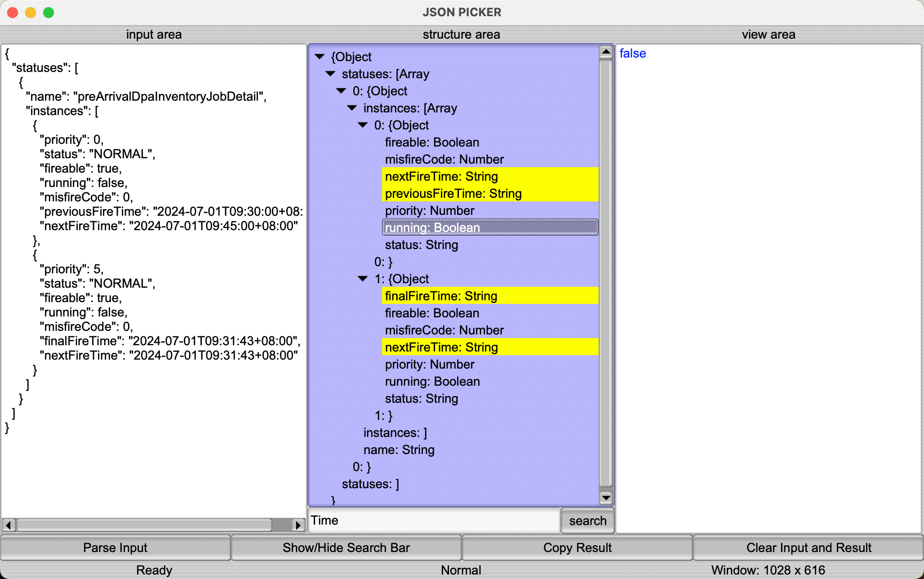Click the scroll down arrow icon
Viewport: 924px width, 579px height.
604,498
